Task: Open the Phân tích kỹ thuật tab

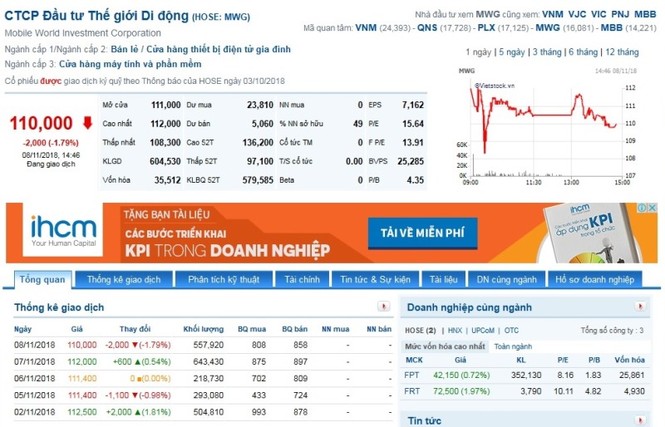Action: pos(224,279)
